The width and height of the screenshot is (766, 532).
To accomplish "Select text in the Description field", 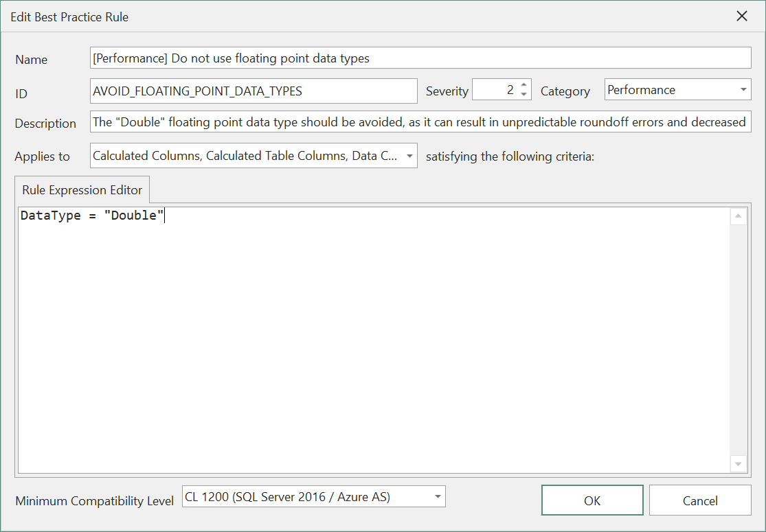I will pos(412,122).
